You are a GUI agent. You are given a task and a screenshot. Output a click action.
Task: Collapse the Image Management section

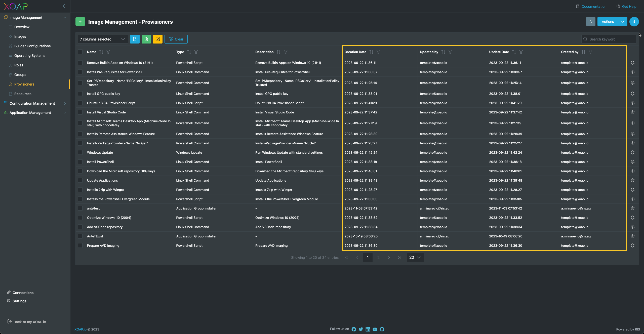click(x=65, y=18)
